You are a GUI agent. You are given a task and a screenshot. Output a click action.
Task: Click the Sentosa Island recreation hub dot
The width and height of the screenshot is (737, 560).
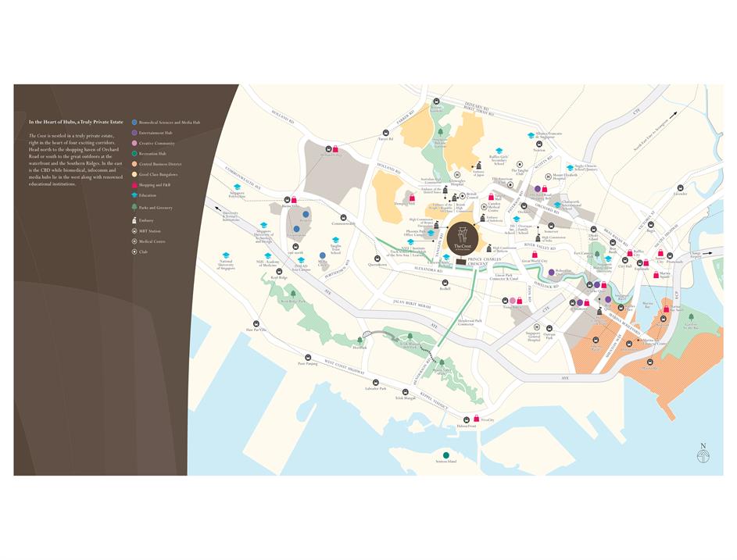[x=446, y=455]
